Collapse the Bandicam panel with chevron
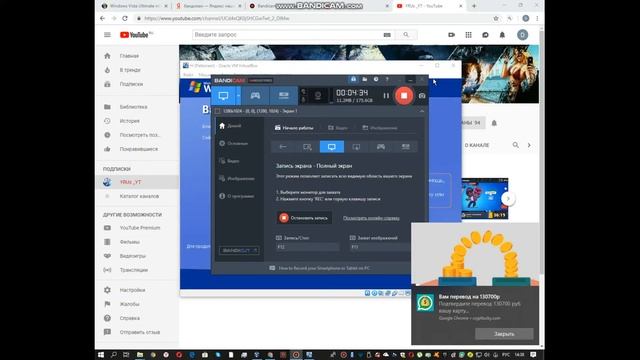This screenshot has width=640, height=360. coord(422,111)
